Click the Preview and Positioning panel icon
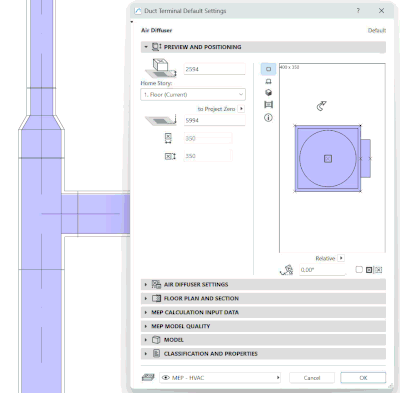Screen dimensions: 400x393 click(156, 47)
